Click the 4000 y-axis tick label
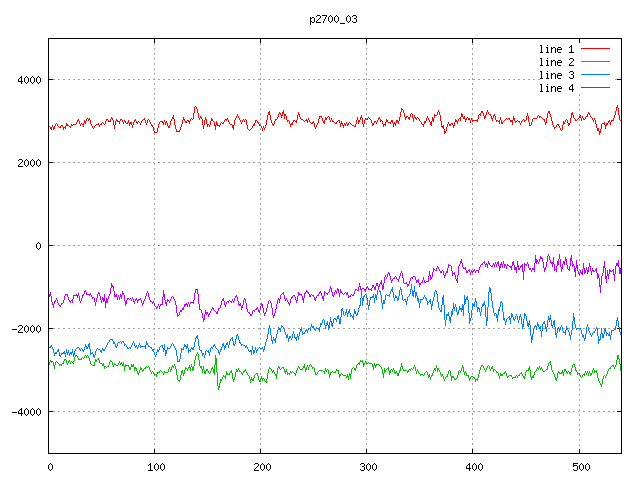The width and height of the screenshot is (640, 480). (x=27, y=80)
